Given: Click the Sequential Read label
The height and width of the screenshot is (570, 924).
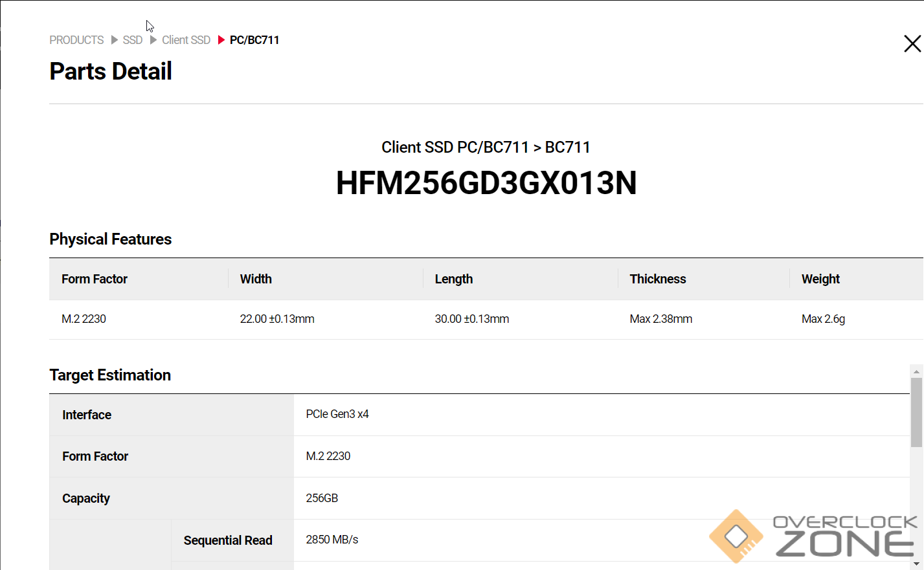Looking at the screenshot, I should 228,540.
